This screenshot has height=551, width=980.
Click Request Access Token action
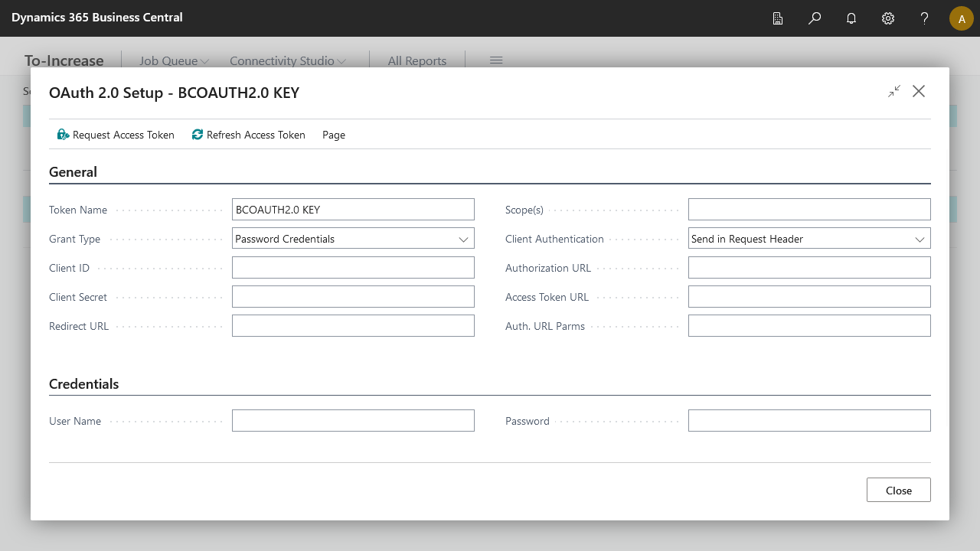(116, 135)
